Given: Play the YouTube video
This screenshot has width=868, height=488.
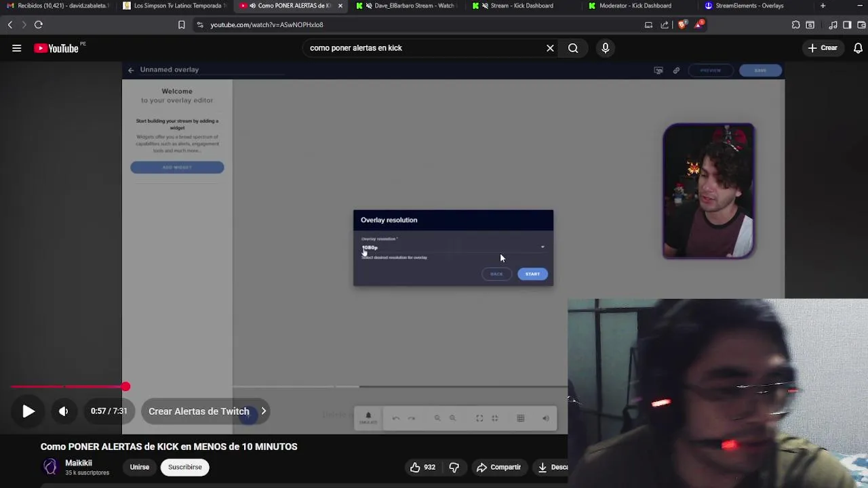Looking at the screenshot, I should [28, 411].
